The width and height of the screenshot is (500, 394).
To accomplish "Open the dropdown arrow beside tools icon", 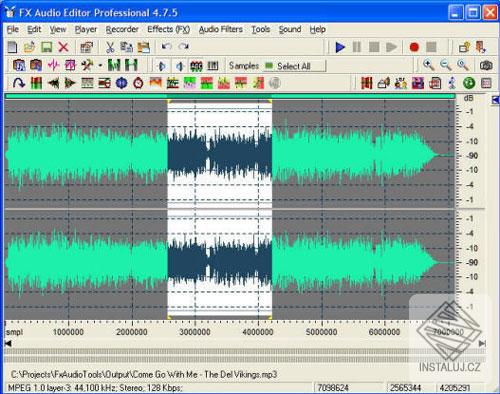I will (100, 65).
